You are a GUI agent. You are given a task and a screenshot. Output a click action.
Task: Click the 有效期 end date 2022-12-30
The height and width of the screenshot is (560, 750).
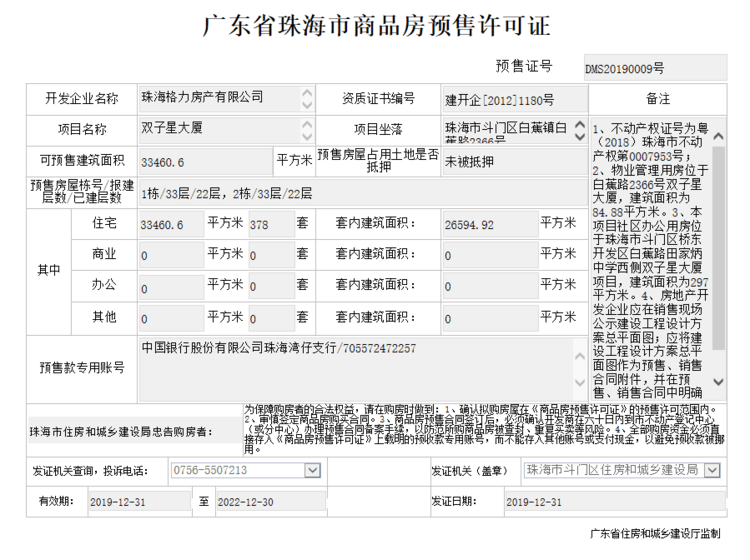pos(270,501)
